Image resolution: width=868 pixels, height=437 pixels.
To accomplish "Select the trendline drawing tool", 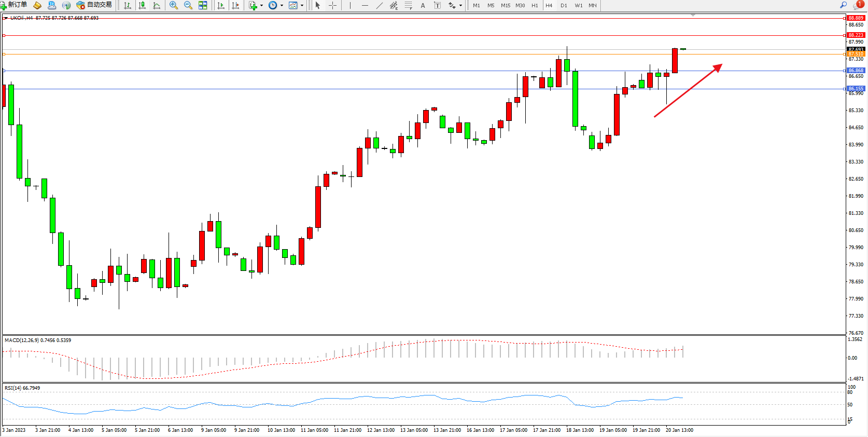I will click(380, 5).
